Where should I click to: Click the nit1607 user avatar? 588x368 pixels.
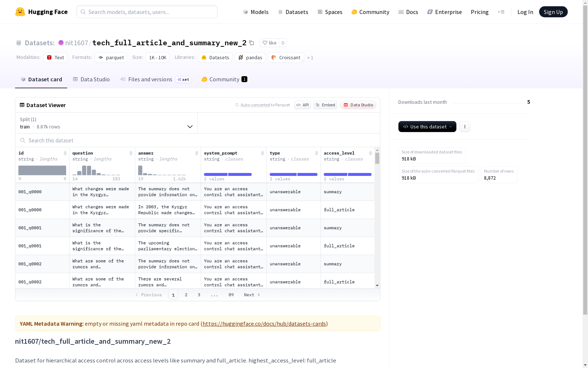(61, 43)
